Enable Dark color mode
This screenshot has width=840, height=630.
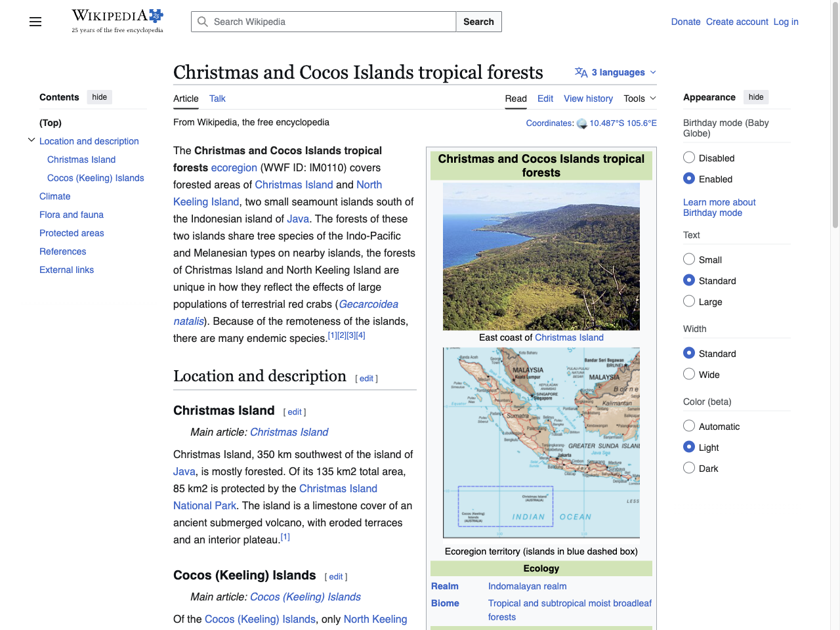click(689, 467)
